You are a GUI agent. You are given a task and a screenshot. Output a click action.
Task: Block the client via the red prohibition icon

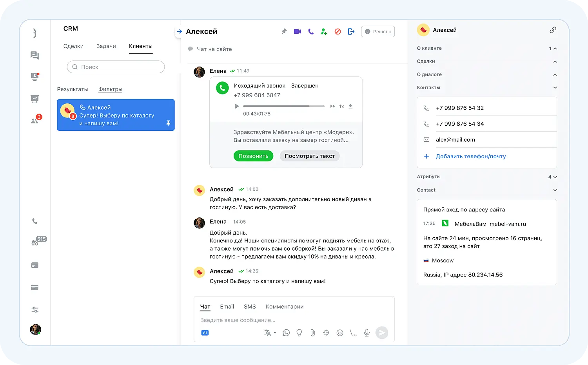338,31
